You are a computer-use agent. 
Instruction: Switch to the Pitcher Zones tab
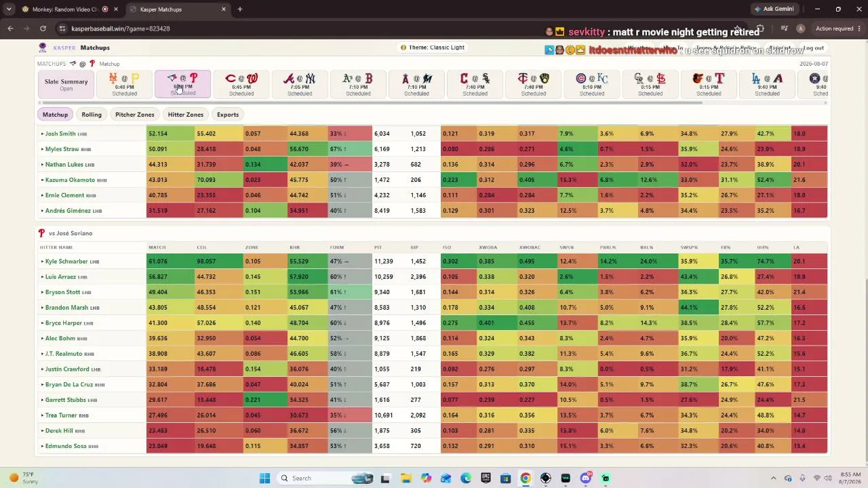[x=135, y=115]
